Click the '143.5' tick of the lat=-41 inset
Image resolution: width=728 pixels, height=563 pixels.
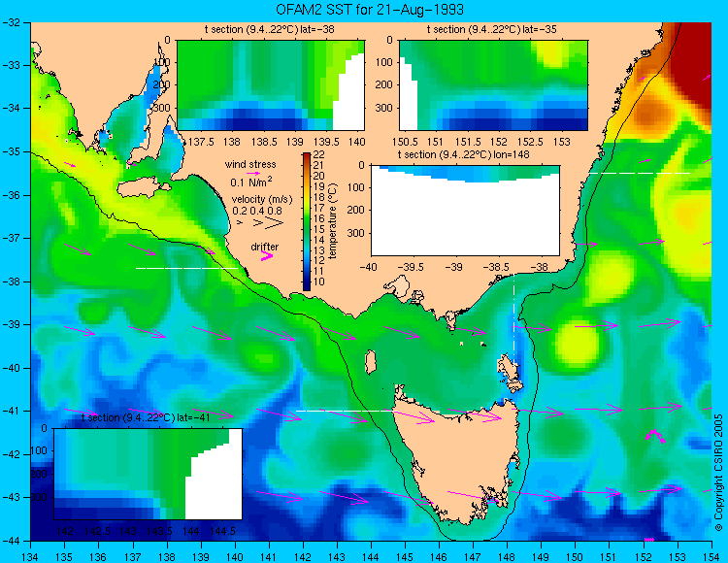(x=160, y=531)
